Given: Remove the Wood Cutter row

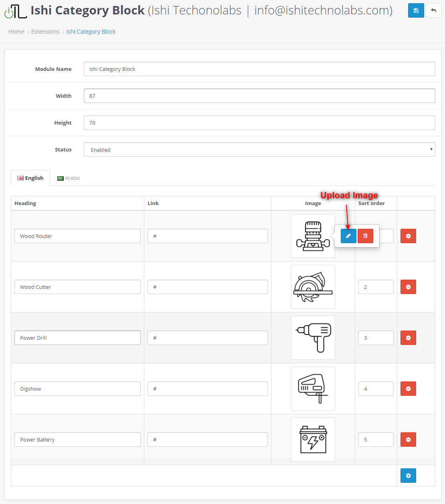Looking at the screenshot, I should pos(408,287).
